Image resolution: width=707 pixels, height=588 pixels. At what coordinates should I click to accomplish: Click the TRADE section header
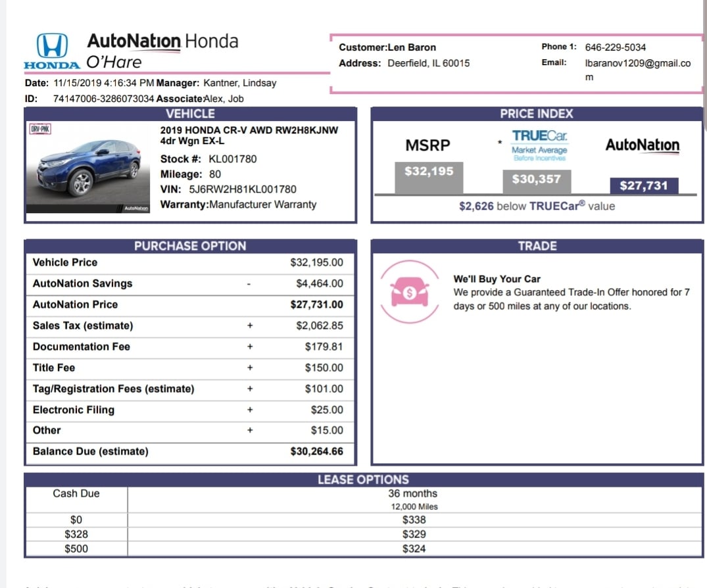tap(537, 246)
